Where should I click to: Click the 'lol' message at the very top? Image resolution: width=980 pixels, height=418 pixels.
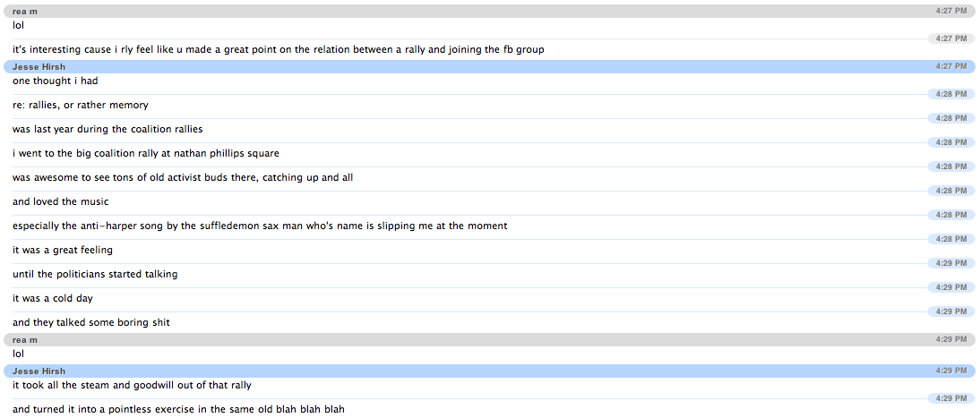pyautogui.click(x=19, y=25)
